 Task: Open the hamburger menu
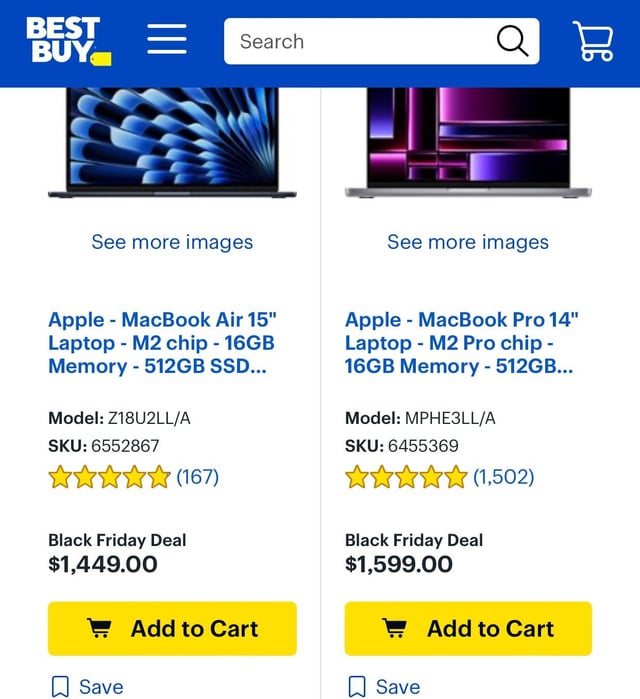[x=167, y=41]
